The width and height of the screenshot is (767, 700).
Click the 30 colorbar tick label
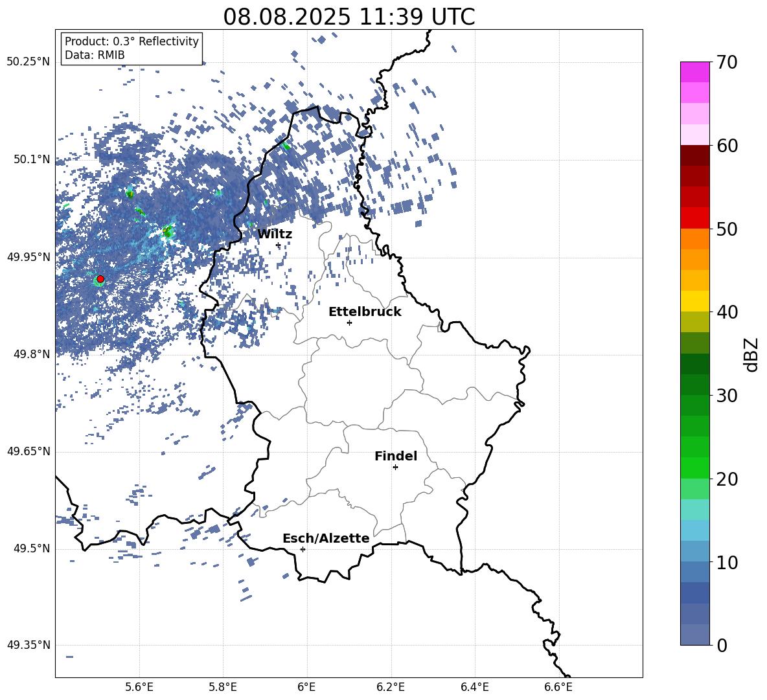[x=727, y=396]
